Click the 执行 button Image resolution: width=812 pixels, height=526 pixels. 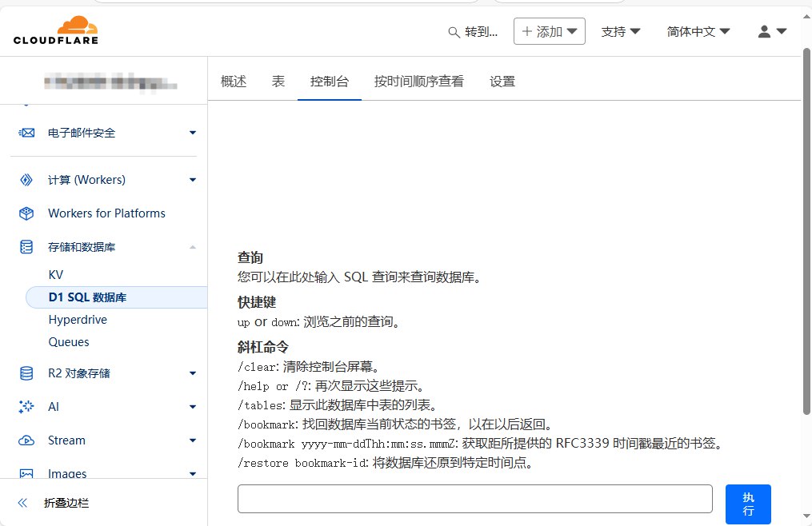tap(748, 504)
